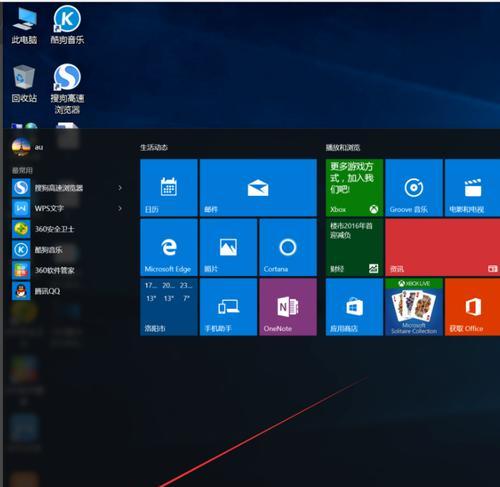
Task: Open the 照片 photos tile
Action: coord(228,247)
